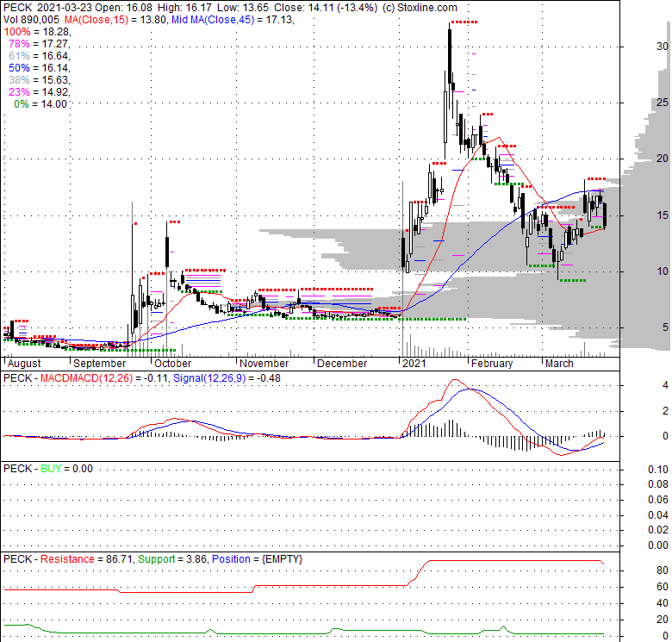672x642 pixels.
Task: Click the (c) Stoxline.com credit
Action: (x=420, y=8)
